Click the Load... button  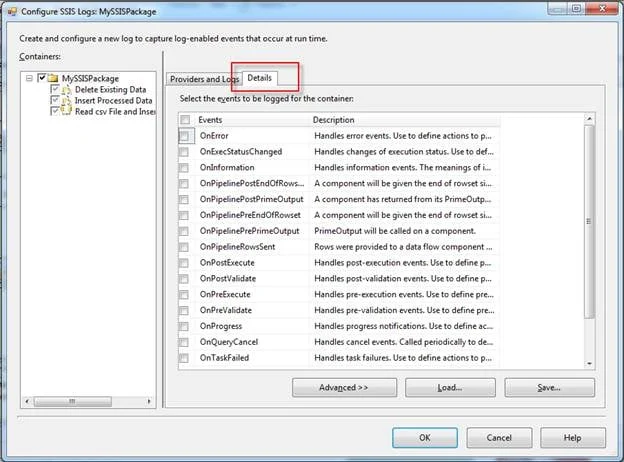click(450, 388)
